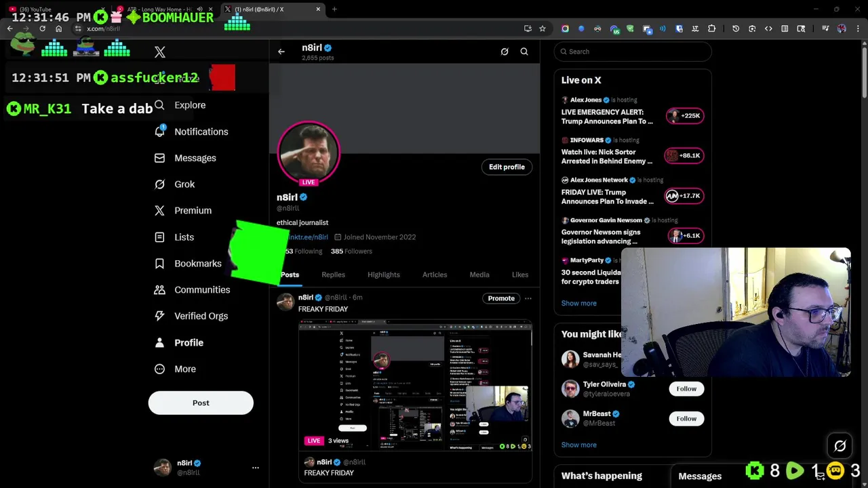Bookmark this page with the star icon
868x488 pixels.
(542, 28)
